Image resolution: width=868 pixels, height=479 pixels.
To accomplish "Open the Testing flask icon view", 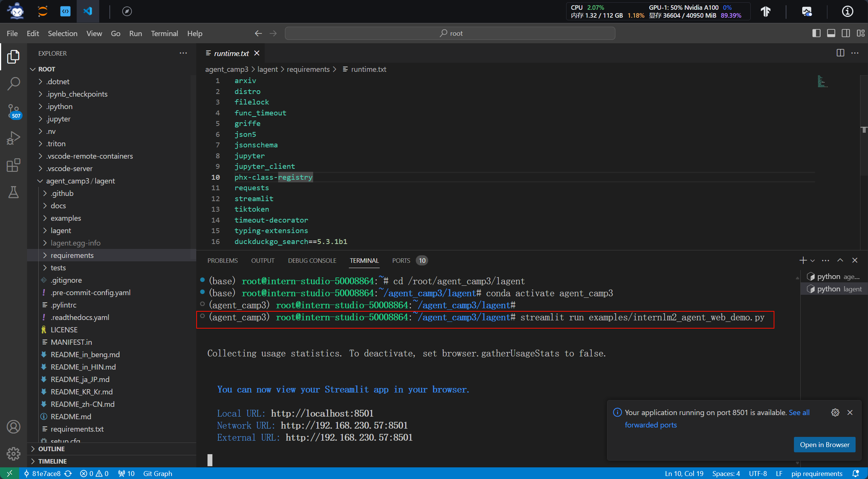I will [x=14, y=192].
